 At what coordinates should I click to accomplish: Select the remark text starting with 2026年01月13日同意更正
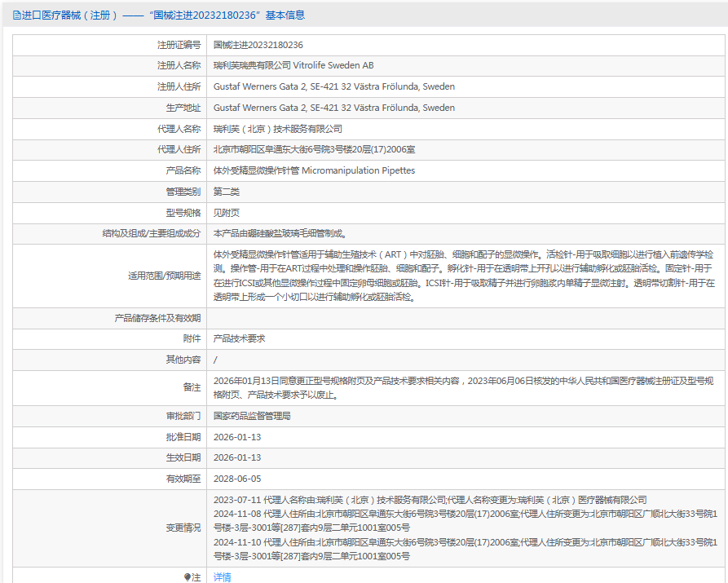coord(463,388)
